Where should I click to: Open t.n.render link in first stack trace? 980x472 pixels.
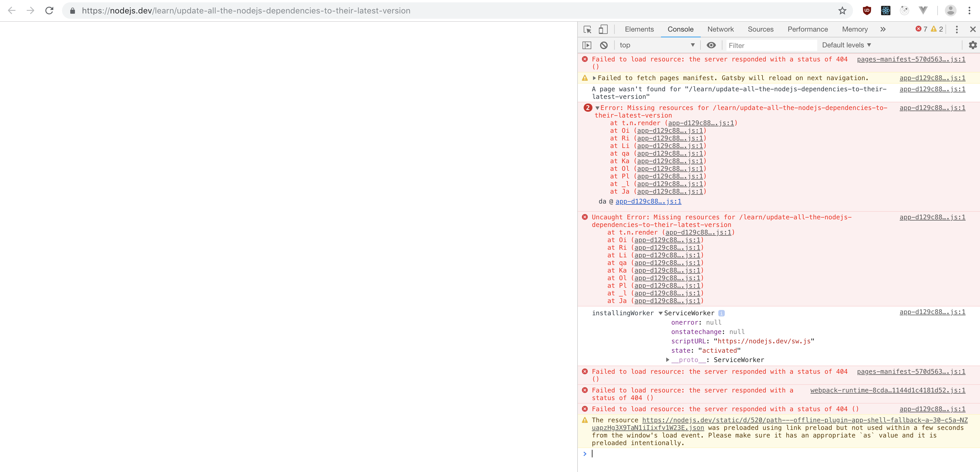point(701,123)
